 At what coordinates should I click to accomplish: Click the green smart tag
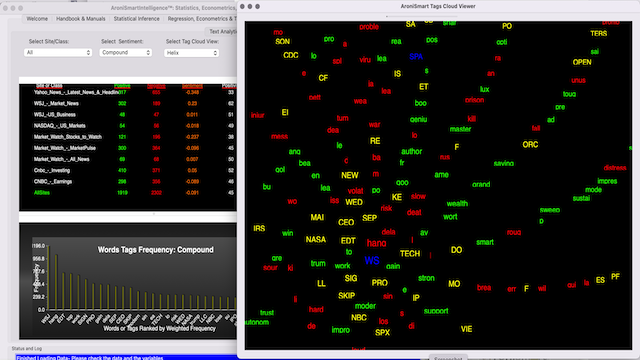point(485,242)
